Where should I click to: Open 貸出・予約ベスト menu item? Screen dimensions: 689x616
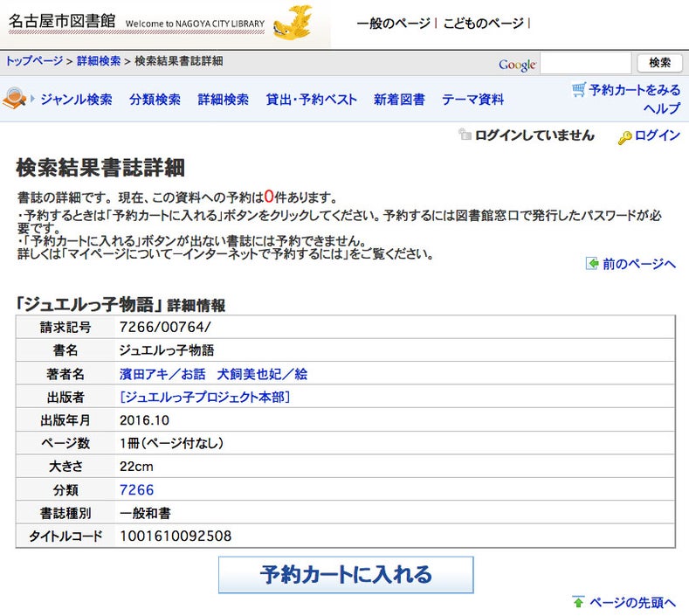(x=311, y=100)
